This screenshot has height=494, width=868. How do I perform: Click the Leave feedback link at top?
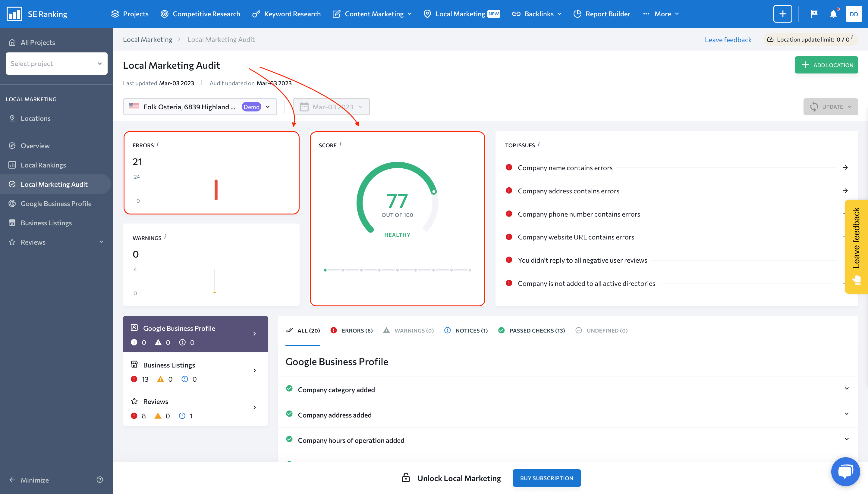(x=728, y=40)
